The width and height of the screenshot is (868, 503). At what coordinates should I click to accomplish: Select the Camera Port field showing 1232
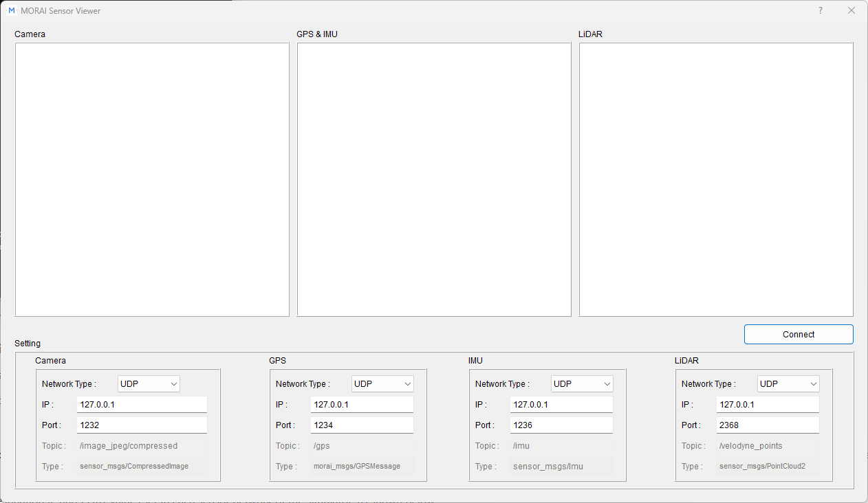pos(142,425)
